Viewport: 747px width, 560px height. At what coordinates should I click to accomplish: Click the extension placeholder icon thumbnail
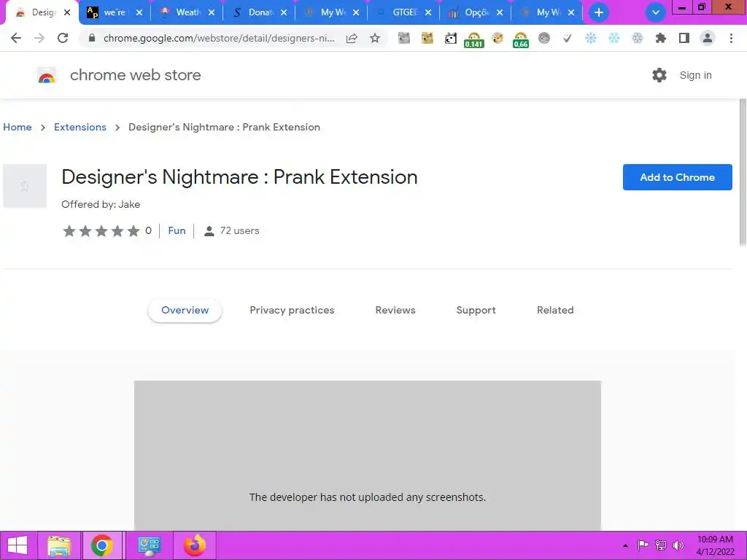click(x=25, y=186)
